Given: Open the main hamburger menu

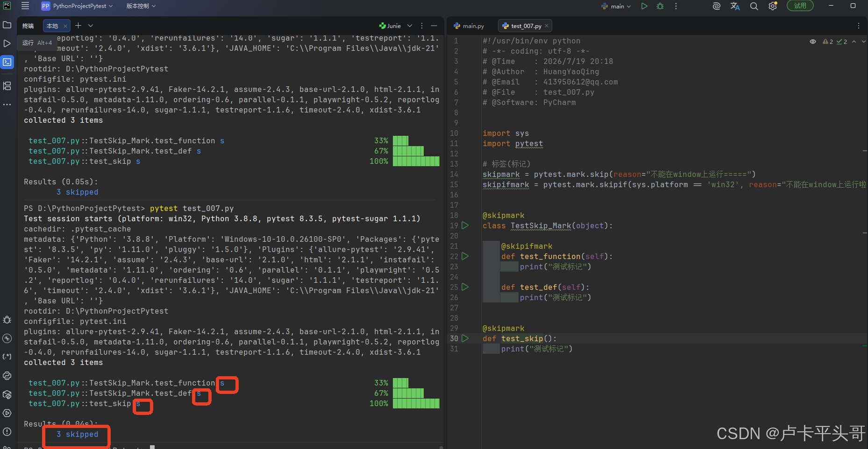Looking at the screenshot, I should (25, 6).
